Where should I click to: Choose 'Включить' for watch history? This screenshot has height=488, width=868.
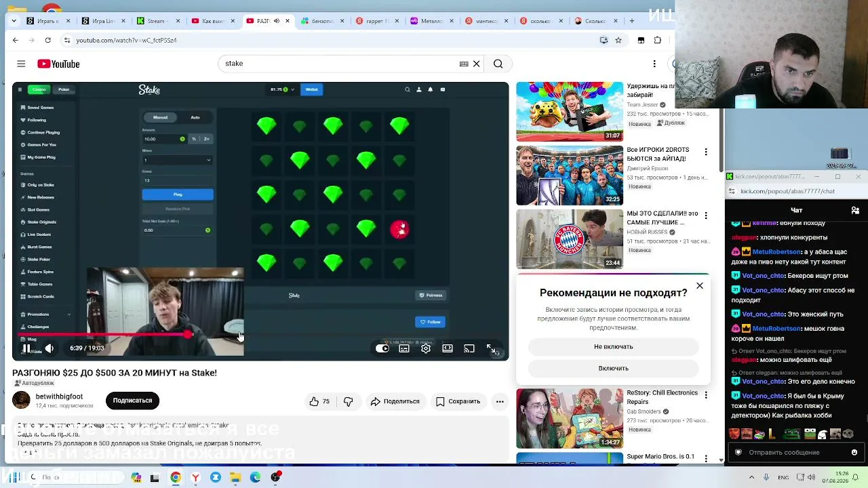(x=614, y=368)
